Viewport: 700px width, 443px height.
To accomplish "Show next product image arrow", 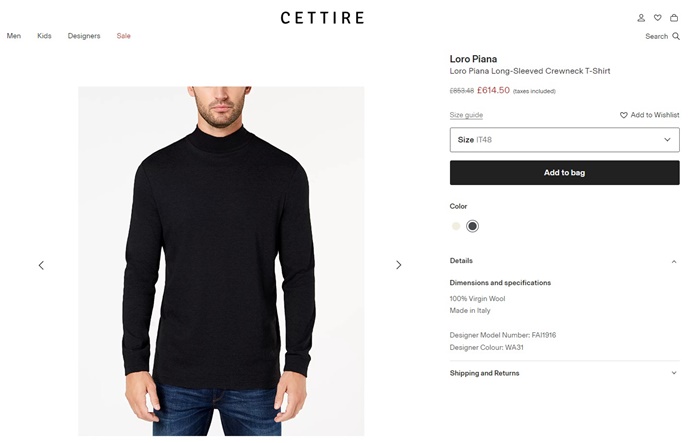I will point(398,265).
